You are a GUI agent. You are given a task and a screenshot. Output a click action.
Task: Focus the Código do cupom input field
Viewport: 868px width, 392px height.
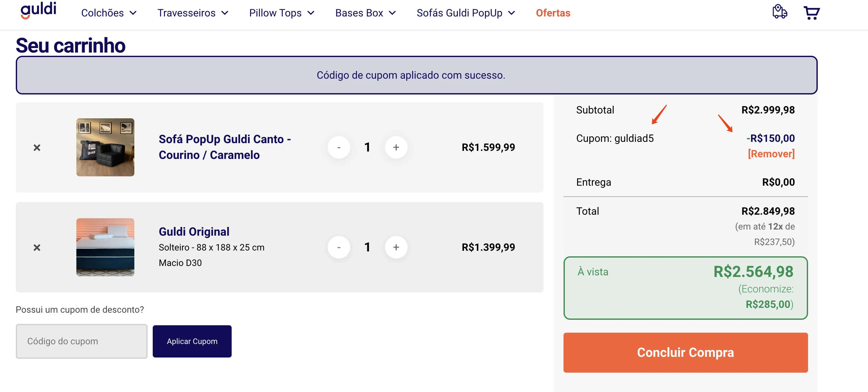(x=82, y=341)
